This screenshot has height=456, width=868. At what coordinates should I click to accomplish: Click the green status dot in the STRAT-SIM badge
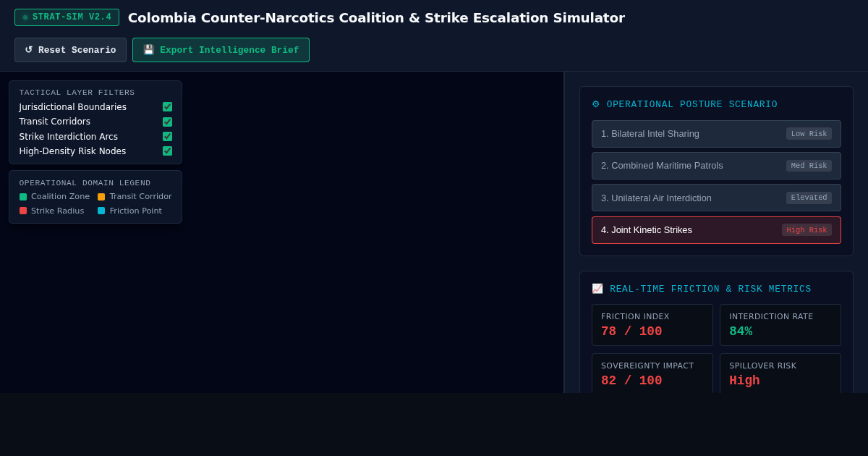click(x=25, y=17)
